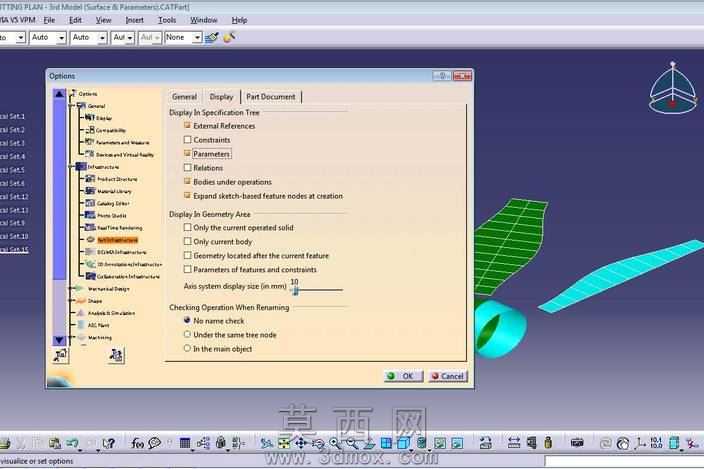
Task: Open the Help menu
Action: coord(239,20)
